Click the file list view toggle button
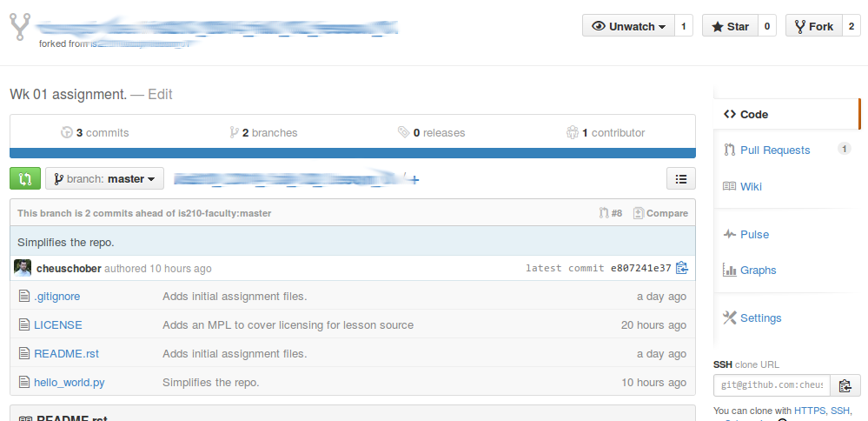This screenshot has width=868, height=421. 681,178
